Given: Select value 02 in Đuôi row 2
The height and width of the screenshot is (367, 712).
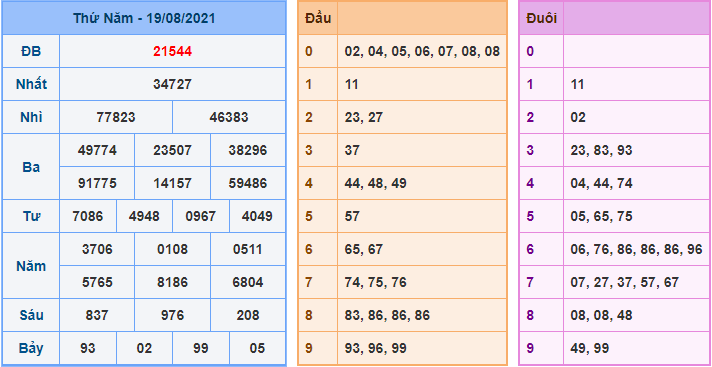Looking at the screenshot, I should [x=578, y=117].
